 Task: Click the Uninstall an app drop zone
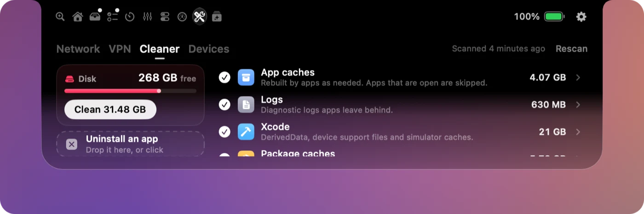(x=131, y=144)
